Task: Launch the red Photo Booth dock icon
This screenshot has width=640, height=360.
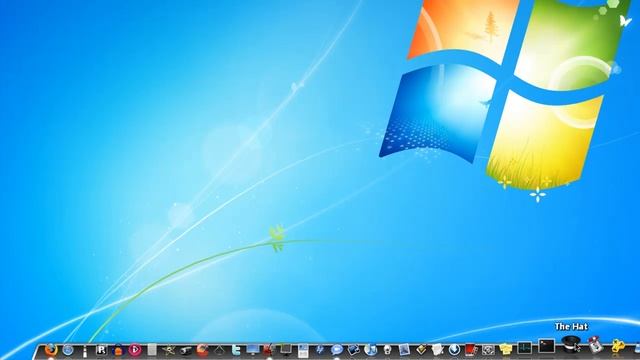Action: [471, 350]
